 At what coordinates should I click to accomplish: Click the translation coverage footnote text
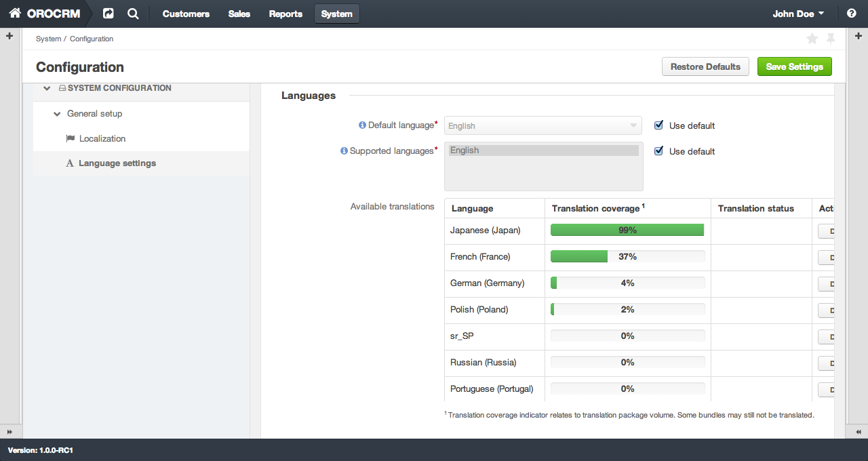pos(629,414)
